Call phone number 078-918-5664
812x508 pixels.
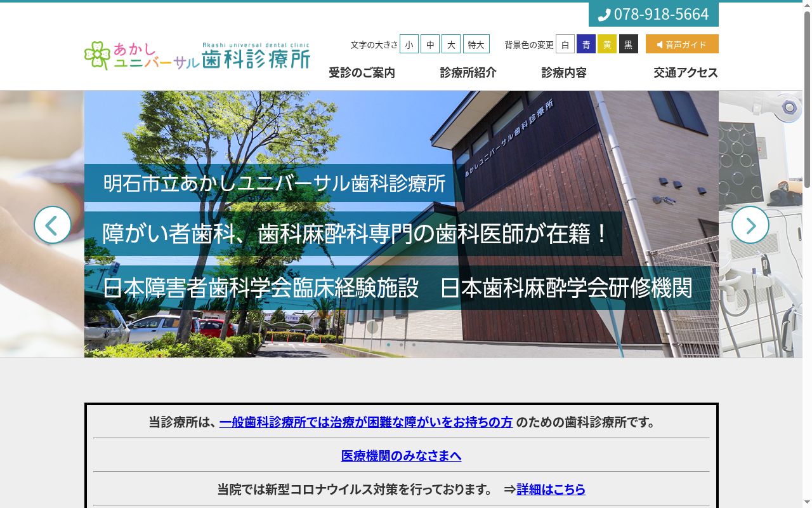tap(653, 15)
